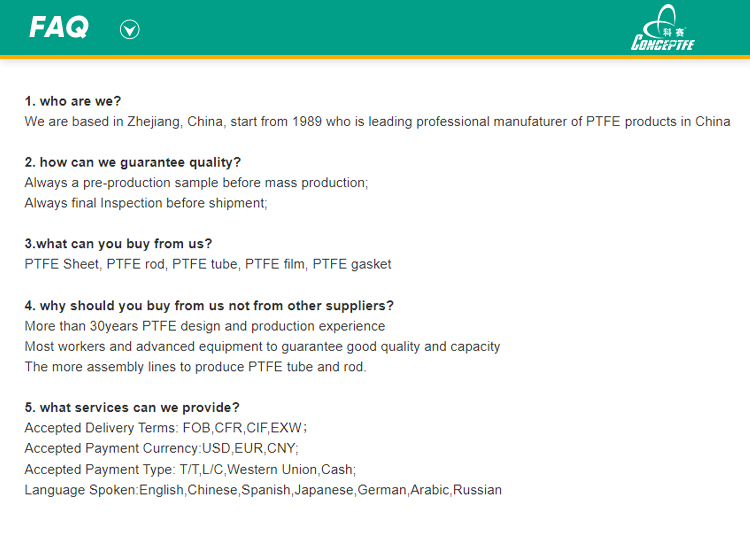This screenshot has width=750, height=554.
Task: Click the Conceptfe logo in the header
Action: (x=662, y=28)
